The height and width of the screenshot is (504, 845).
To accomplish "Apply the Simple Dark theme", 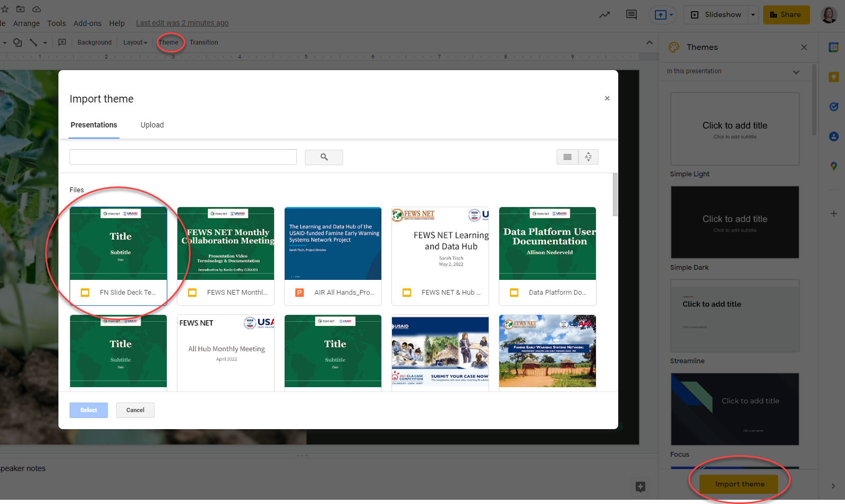I will [x=735, y=223].
